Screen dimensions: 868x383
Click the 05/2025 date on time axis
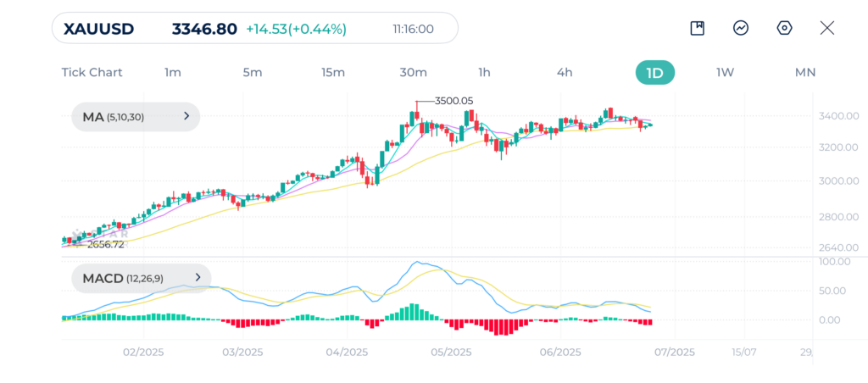click(451, 352)
